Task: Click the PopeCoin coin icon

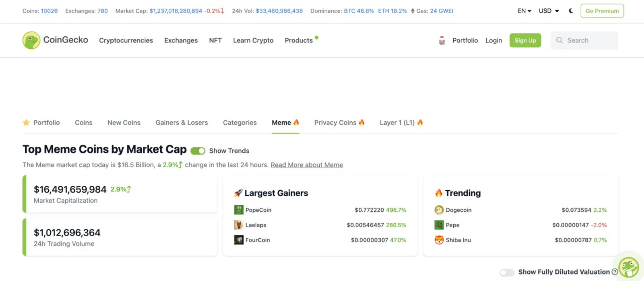Action: click(x=239, y=210)
